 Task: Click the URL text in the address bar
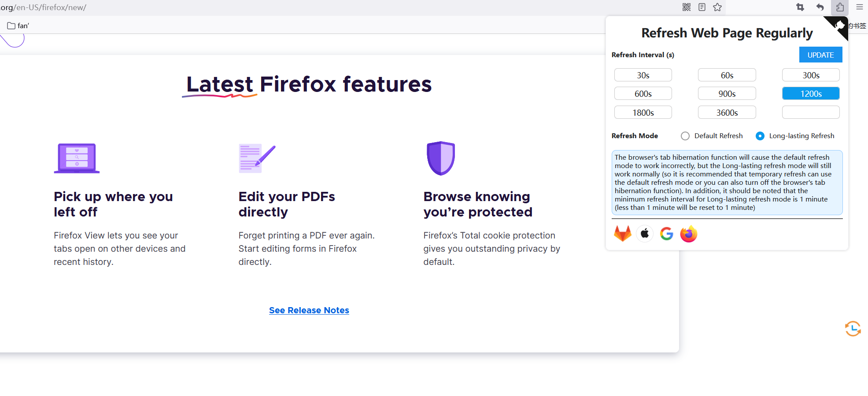coord(43,7)
